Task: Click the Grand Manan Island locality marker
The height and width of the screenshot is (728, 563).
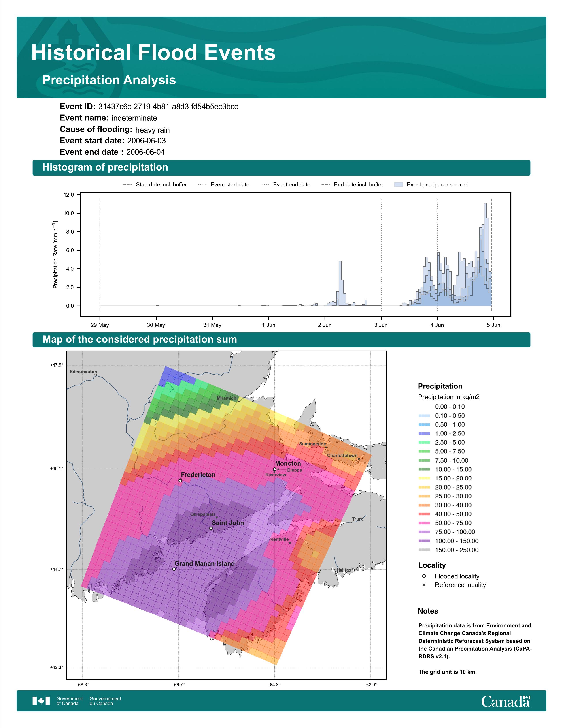Action: pyautogui.click(x=174, y=569)
